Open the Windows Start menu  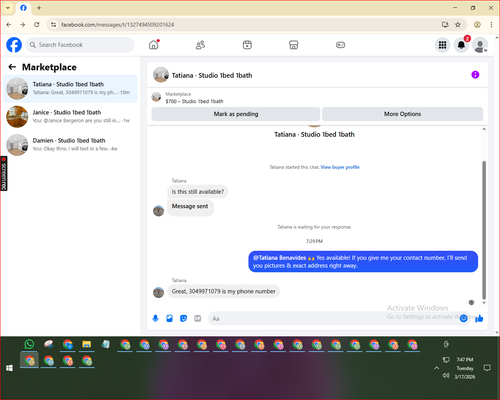(x=10, y=368)
